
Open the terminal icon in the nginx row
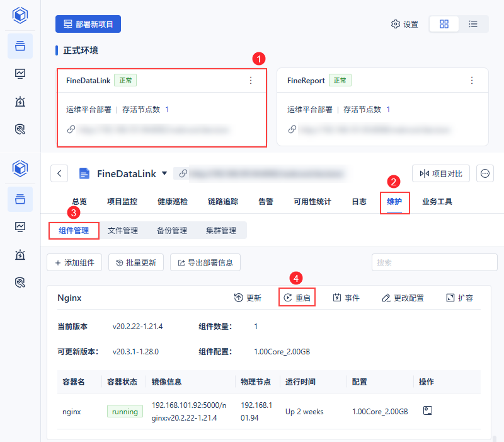(x=428, y=410)
